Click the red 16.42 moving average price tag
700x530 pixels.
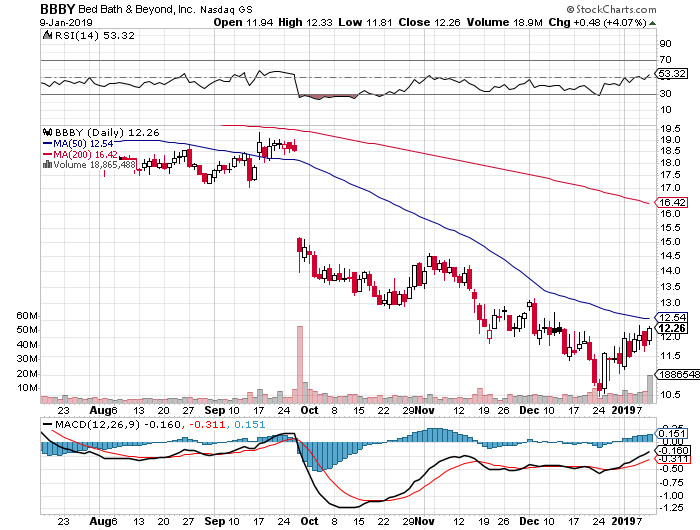pos(671,202)
